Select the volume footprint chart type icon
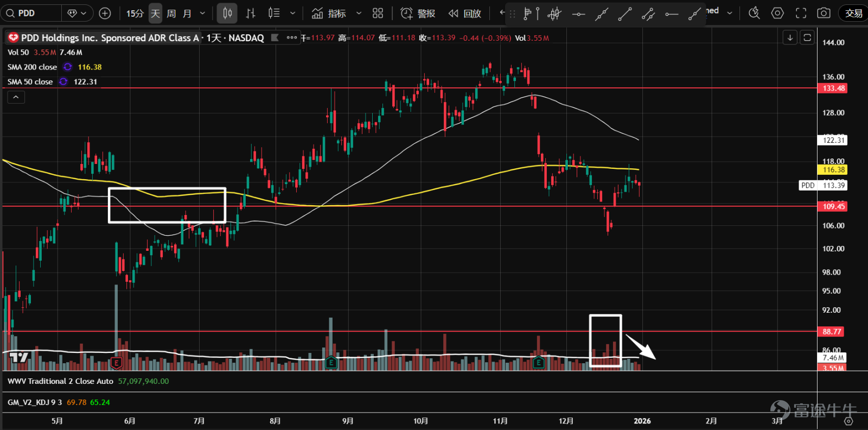Image resolution: width=868 pixels, height=430 pixels. point(274,13)
